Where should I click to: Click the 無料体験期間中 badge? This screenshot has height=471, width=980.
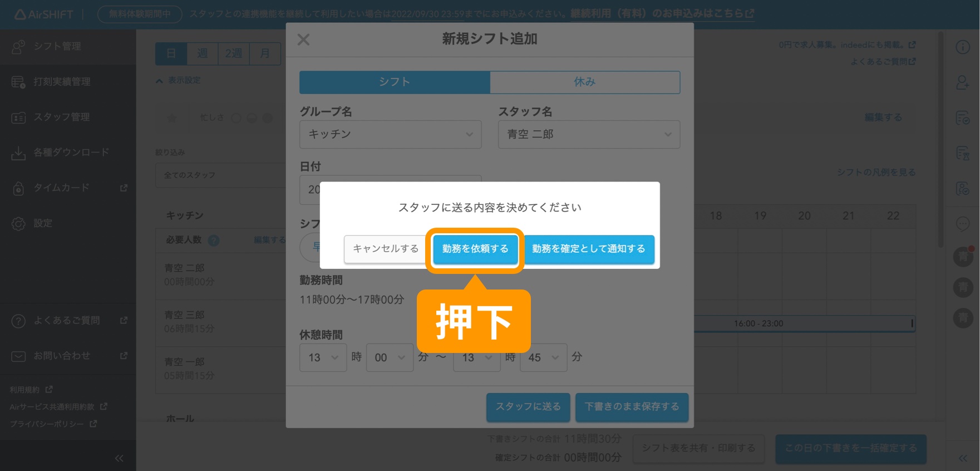pyautogui.click(x=140, y=14)
